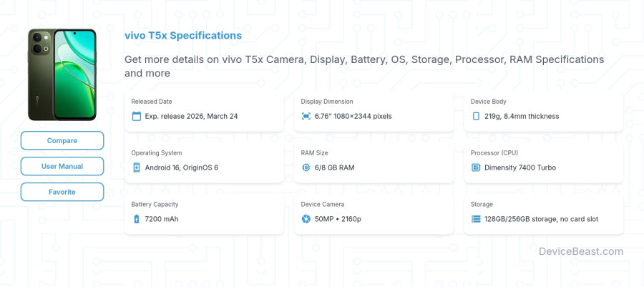Select text '6/8 GB RAM'

click(x=334, y=167)
